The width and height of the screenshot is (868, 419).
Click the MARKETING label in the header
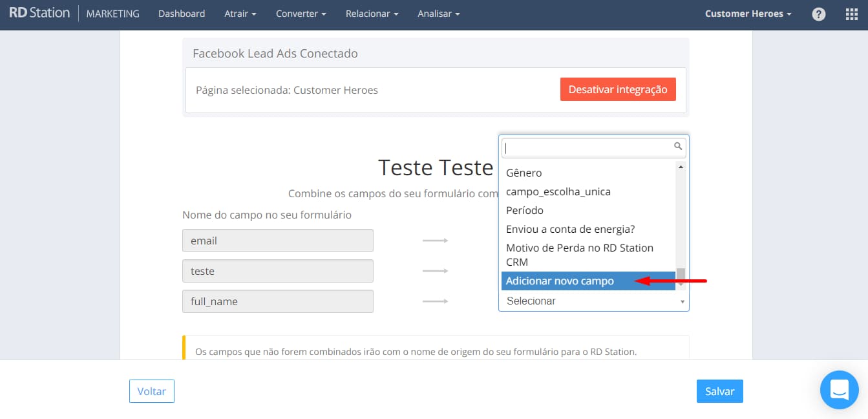click(112, 13)
